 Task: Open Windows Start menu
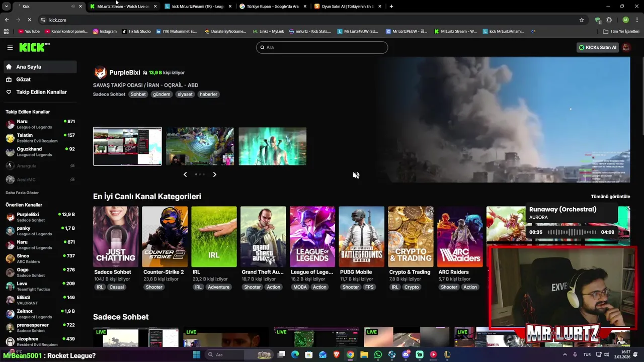[x=196, y=354]
